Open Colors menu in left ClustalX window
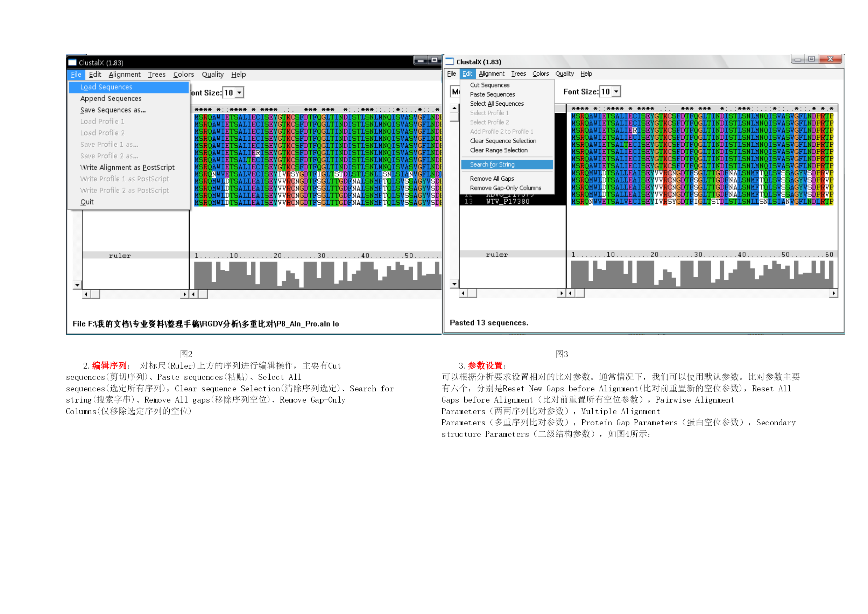868x614 pixels. pos(183,75)
